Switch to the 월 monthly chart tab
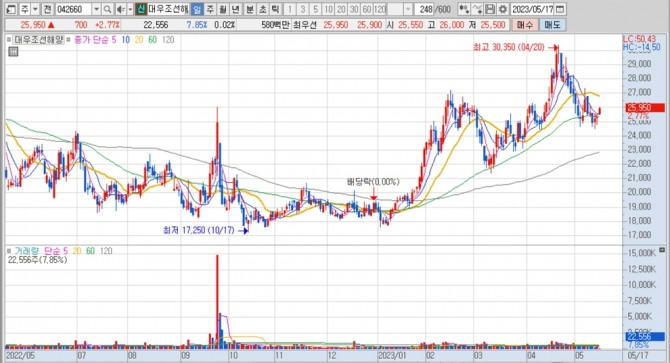This screenshot has width=670, height=363. [223, 9]
